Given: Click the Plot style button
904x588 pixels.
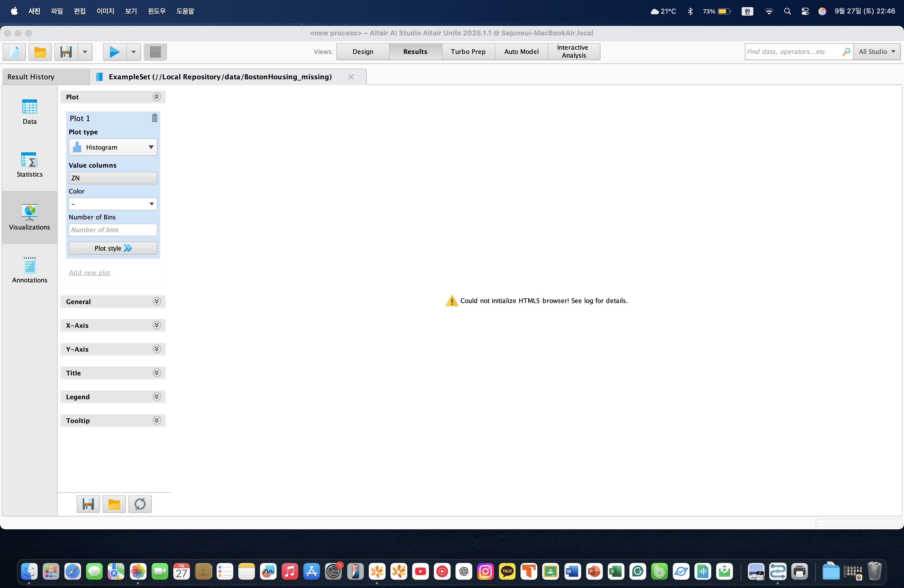Looking at the screenshot, I should tap(113, 249).
